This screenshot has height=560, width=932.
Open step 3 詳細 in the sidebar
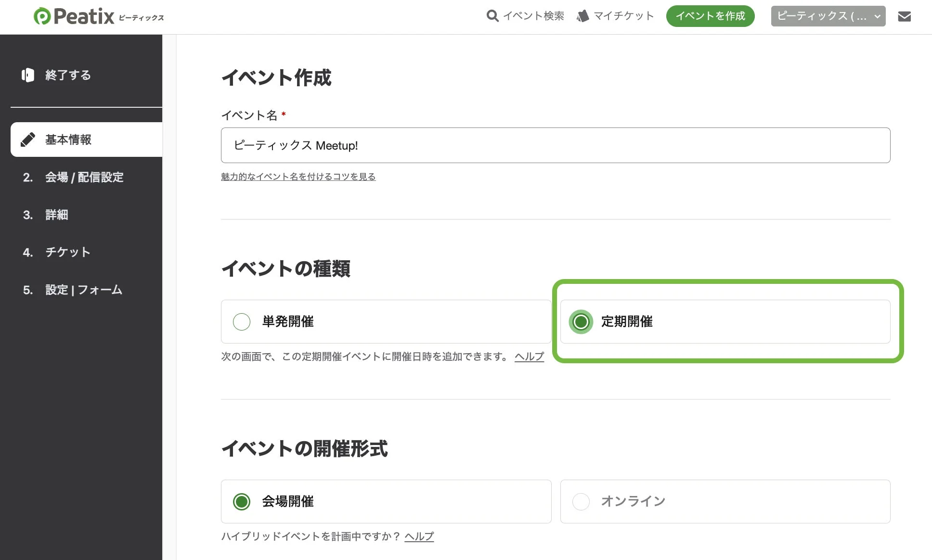click(56, 215)
